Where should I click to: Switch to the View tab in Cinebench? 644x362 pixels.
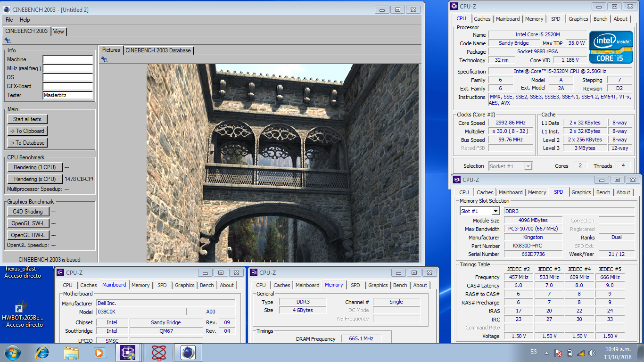[x=58, y=32]
